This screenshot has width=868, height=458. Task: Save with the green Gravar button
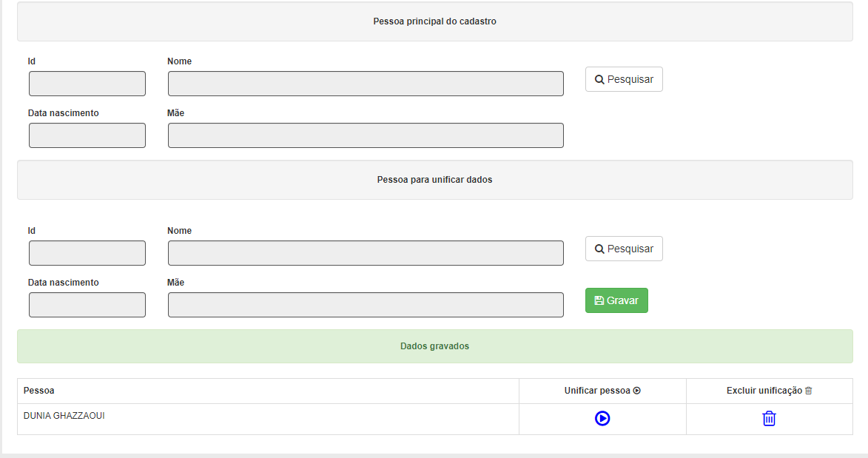pos(616,300)
